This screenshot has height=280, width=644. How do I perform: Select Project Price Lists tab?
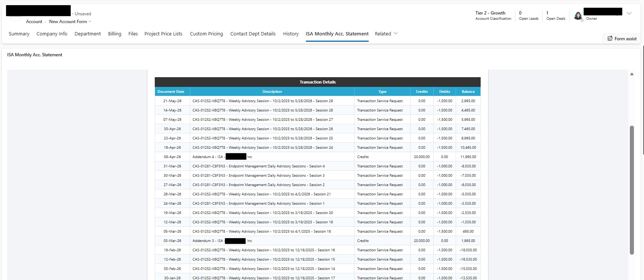[x=163, y=34]
